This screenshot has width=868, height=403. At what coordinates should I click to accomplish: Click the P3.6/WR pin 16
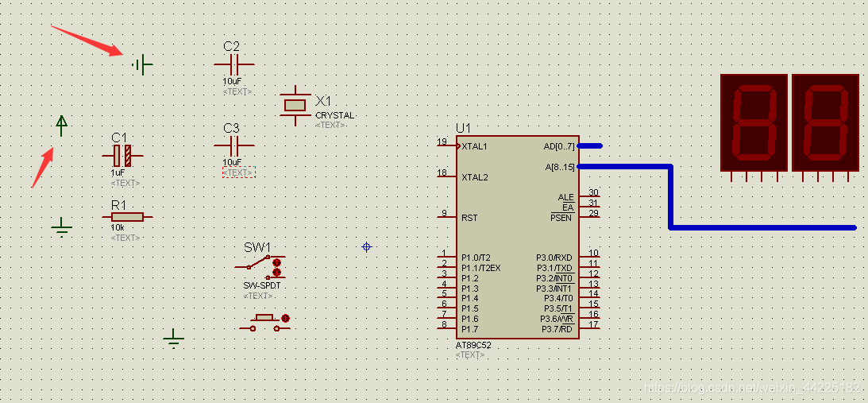click(x=589, y=318)
